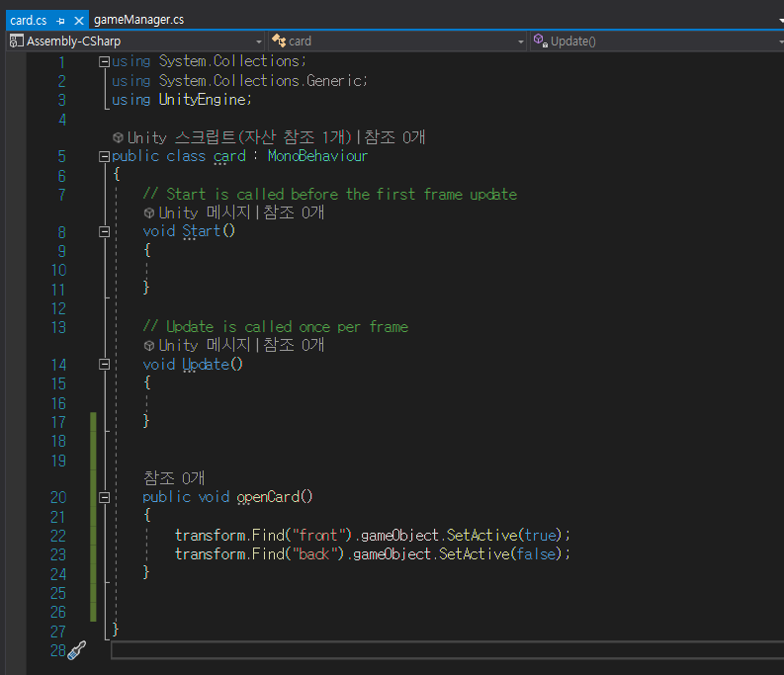Close the card.cs tab

pyautogui.click(x=78, y=21)
